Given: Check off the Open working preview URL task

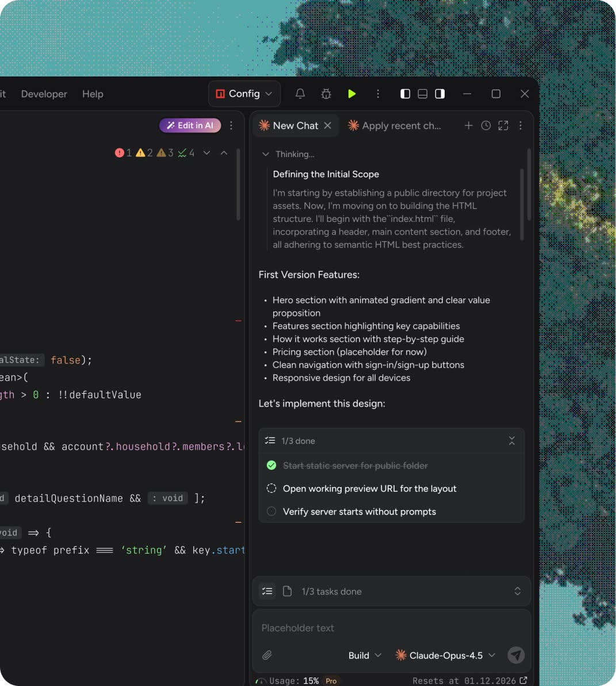Looking at the screenshot, I should 271,488.
